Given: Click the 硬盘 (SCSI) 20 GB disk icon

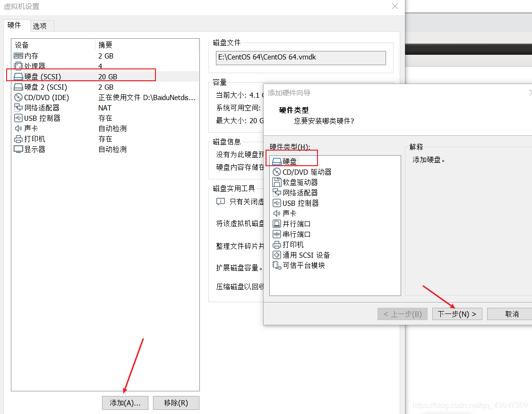Looking at the screenshot, I should click(x=18, y=76).
